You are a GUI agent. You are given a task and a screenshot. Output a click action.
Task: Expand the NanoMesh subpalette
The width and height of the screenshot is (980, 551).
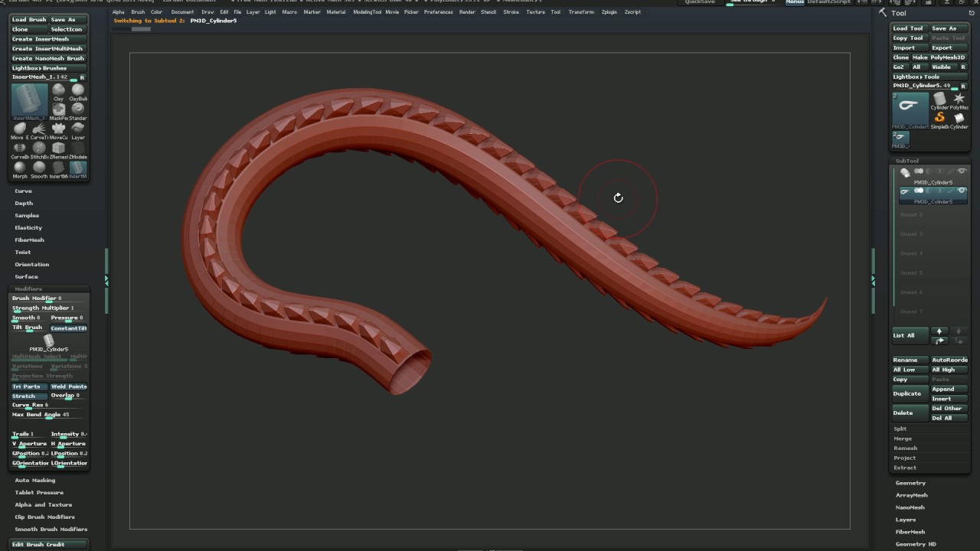(910, 507)
